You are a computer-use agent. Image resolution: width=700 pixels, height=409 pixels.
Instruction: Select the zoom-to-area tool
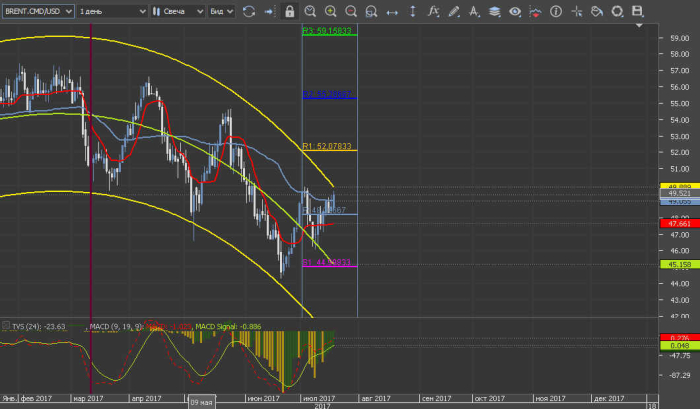[371, 12]
